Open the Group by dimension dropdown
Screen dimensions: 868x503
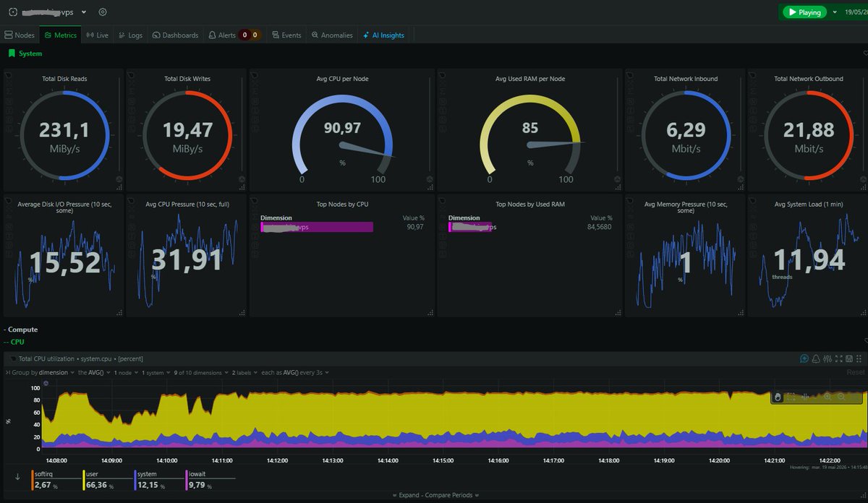click(43, 373)
